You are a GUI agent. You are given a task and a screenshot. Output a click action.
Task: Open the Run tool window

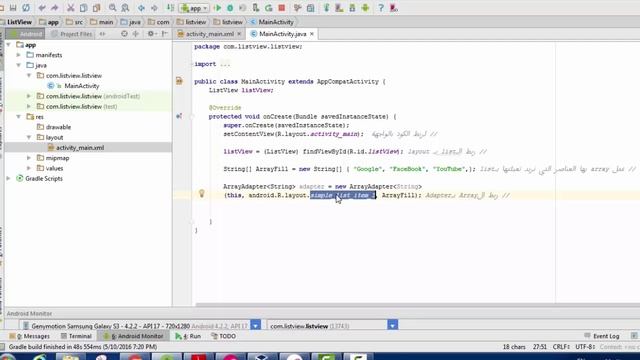pos(188,336)
